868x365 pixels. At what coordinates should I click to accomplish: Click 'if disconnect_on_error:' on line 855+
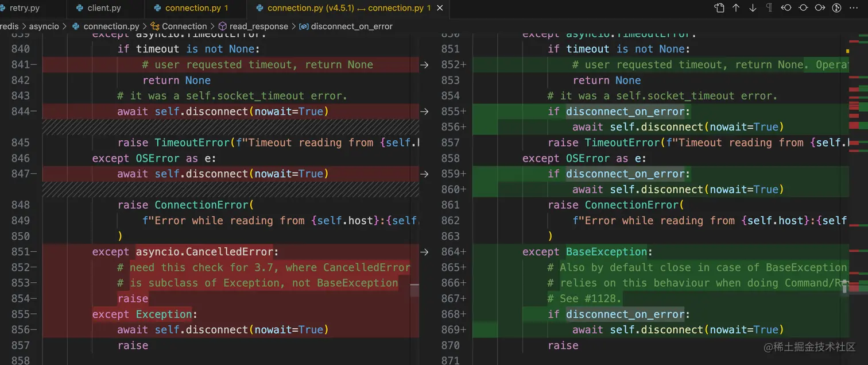coord(619,112)
